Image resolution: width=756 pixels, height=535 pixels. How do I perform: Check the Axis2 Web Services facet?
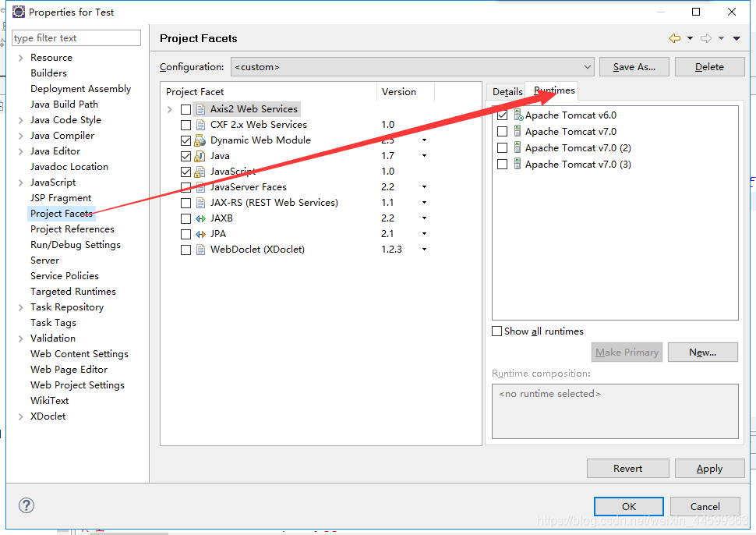185,109
